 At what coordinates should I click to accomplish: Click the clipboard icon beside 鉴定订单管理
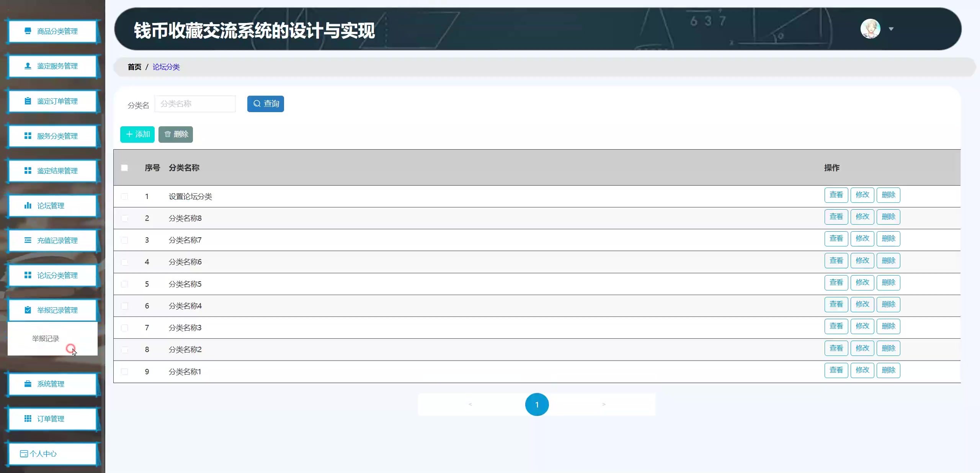pos(28,101)
